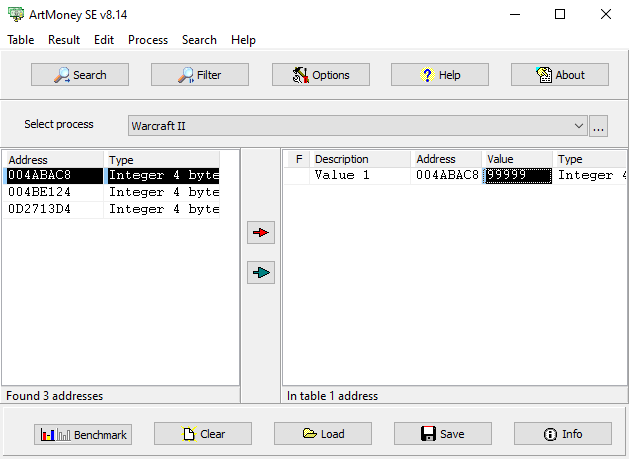The image size is (629, 459).
Task: Toggle freeze cell in F column for Value 1
Action: click(x=297, y=175)
